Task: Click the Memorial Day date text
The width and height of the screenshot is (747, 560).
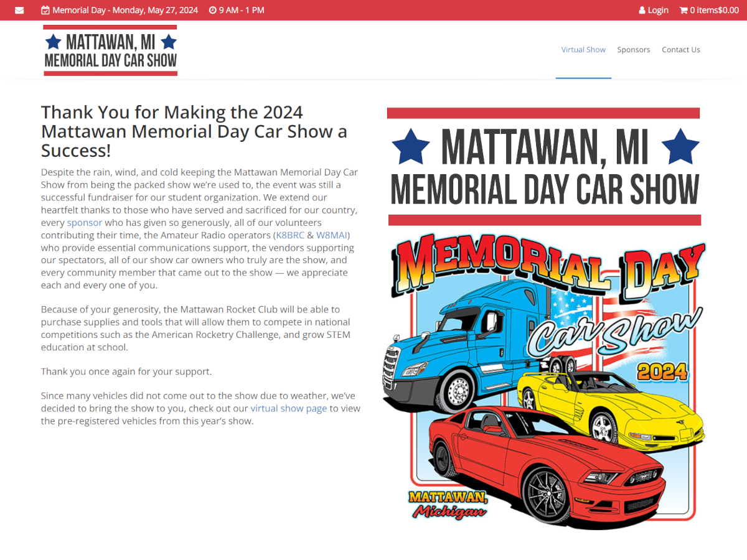Action: (125, 10)
